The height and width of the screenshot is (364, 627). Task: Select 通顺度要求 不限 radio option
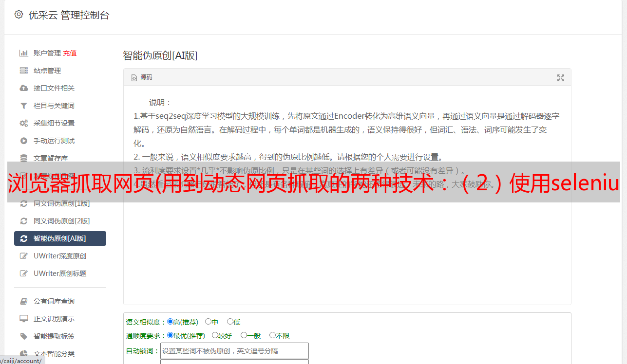coord(272,335)
